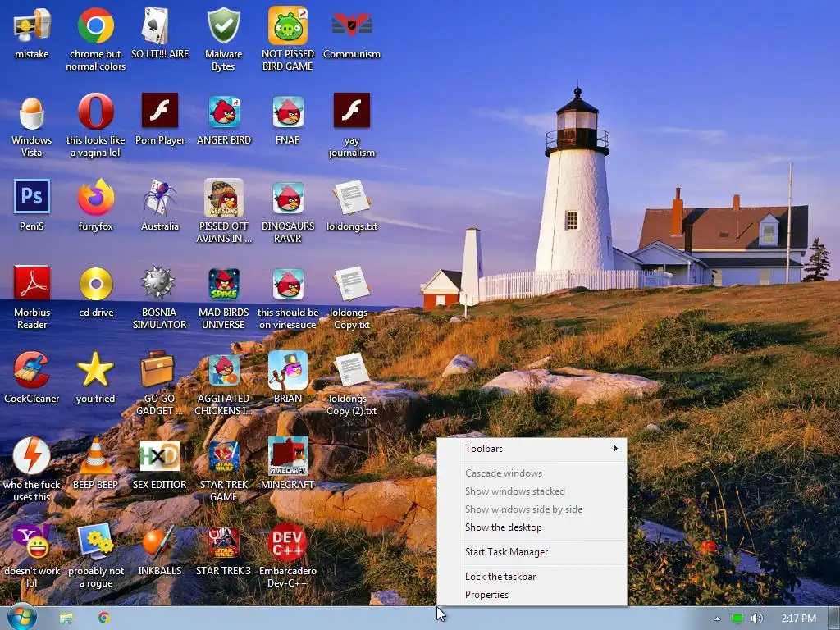Select the furryfox Firefox icon
This screenshot has height=630, width=840.
pos(95,197)
